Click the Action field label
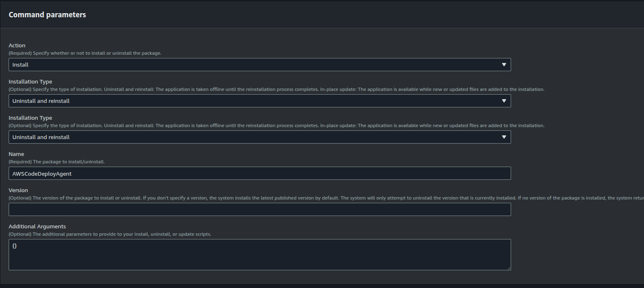The height and width of the screenshot is (288, 644). click(x=17, y=45)
